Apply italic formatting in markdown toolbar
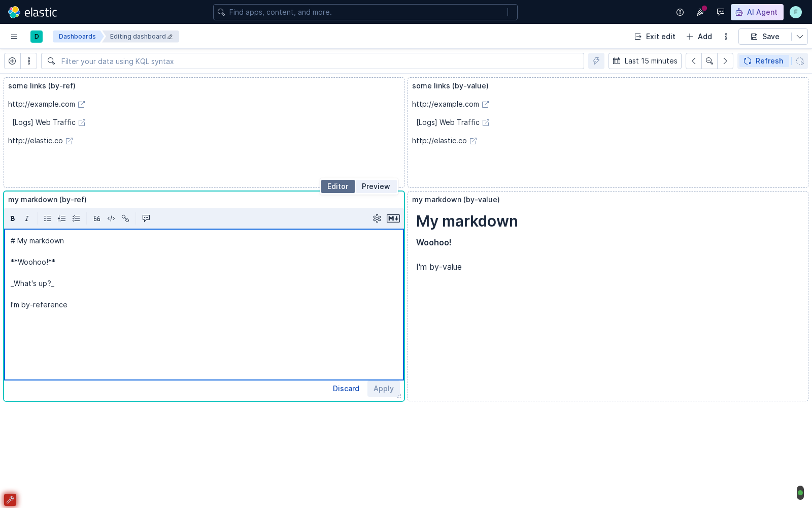The height and width of the screenshot is (508, 812). point(27,218)
